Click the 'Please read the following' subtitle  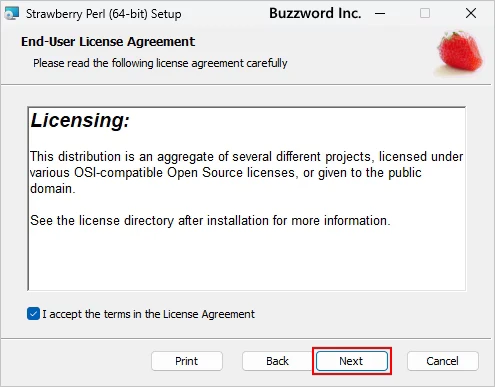160,63
